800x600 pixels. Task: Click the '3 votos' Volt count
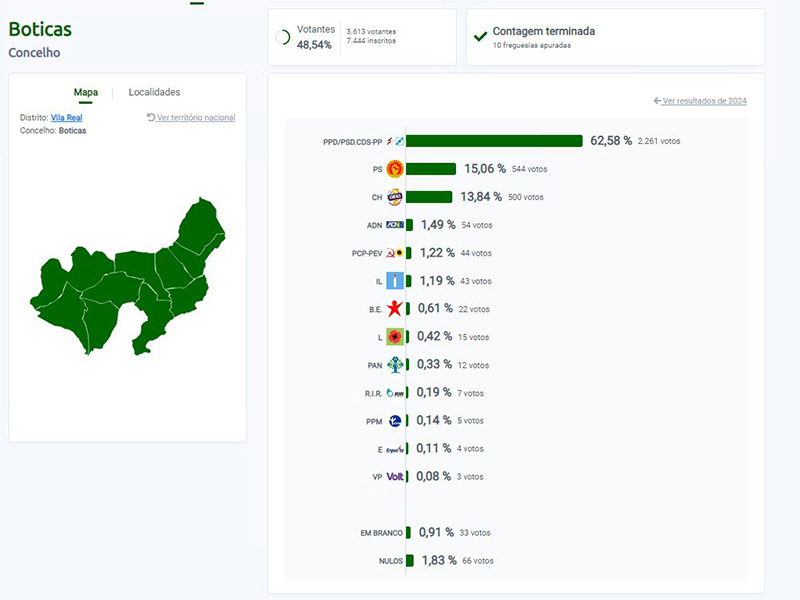pos(470,477)
